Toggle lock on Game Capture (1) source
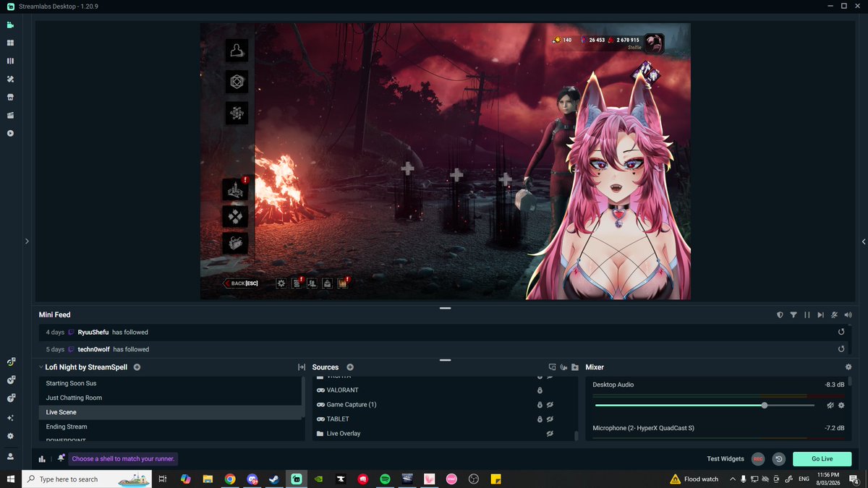The height and width of the screenshot is (488, 868). point(540,405)
